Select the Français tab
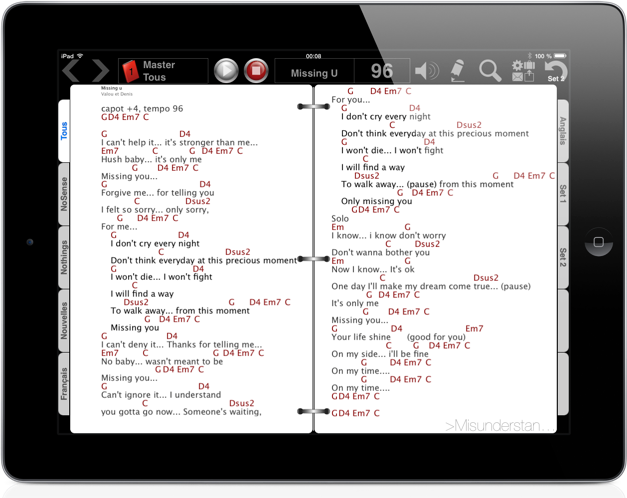Image resolution: width=627 pixels, height=498 pixels. [64, 384]
